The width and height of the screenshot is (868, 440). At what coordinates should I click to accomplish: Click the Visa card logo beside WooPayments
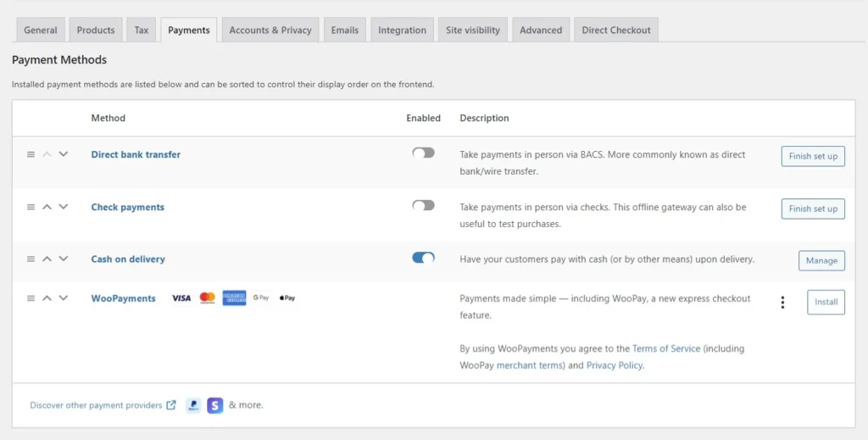point(181,298)
